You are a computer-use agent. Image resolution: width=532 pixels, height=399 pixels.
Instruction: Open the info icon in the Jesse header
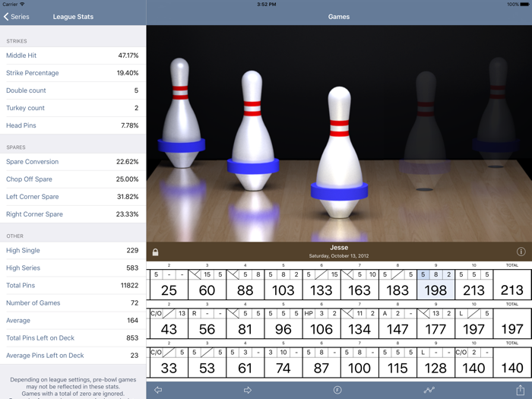521,252
